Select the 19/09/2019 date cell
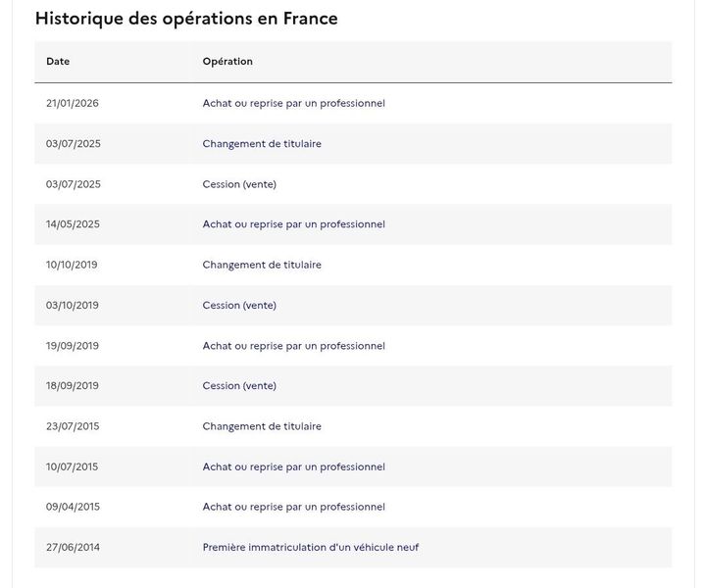 [73, 346]
